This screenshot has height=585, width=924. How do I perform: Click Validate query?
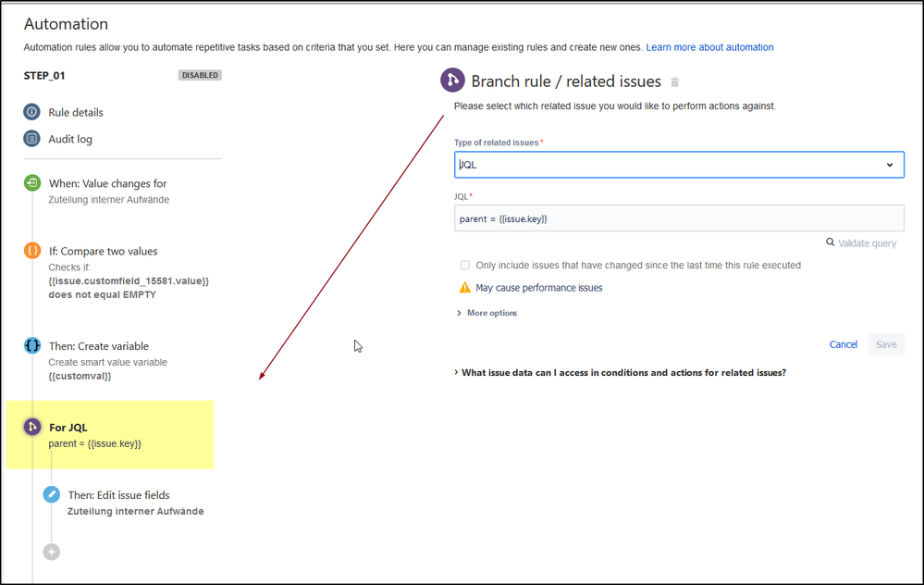[867, 243]
